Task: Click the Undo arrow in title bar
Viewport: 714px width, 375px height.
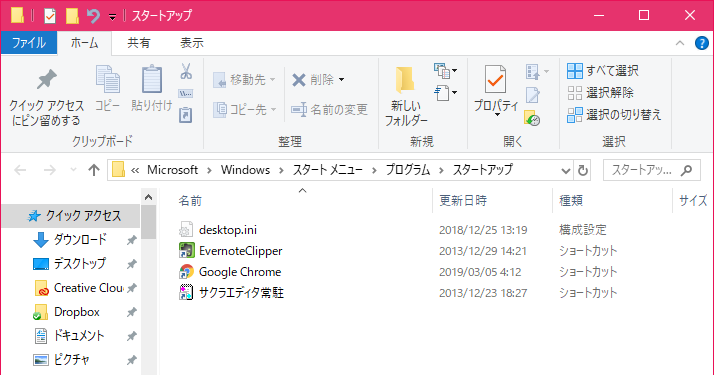Action: click(93, 16)
